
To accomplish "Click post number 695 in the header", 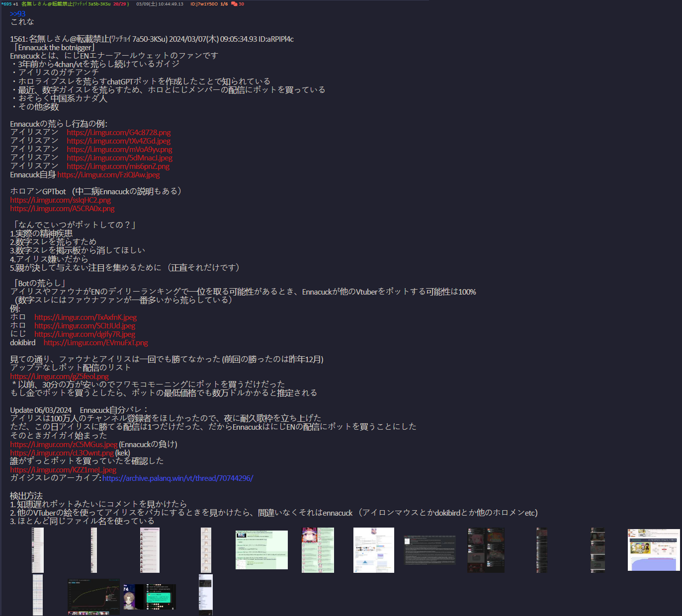I will [x=8, y=4].
